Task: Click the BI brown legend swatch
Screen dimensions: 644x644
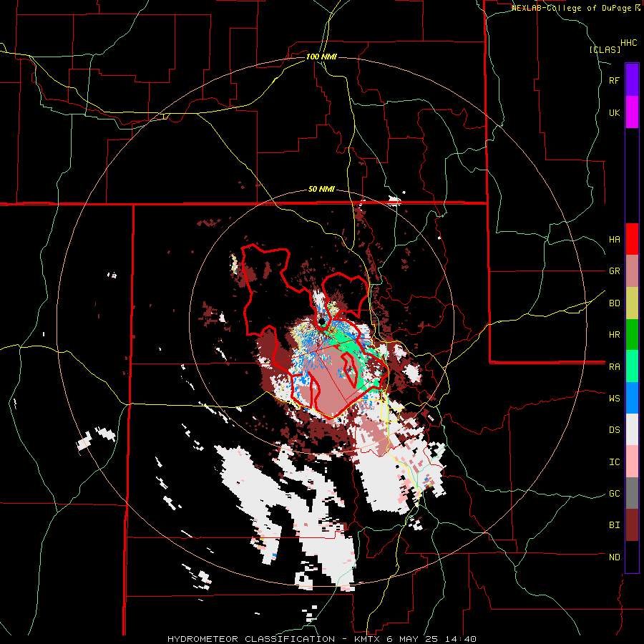Action: click(x=632, y=525)
